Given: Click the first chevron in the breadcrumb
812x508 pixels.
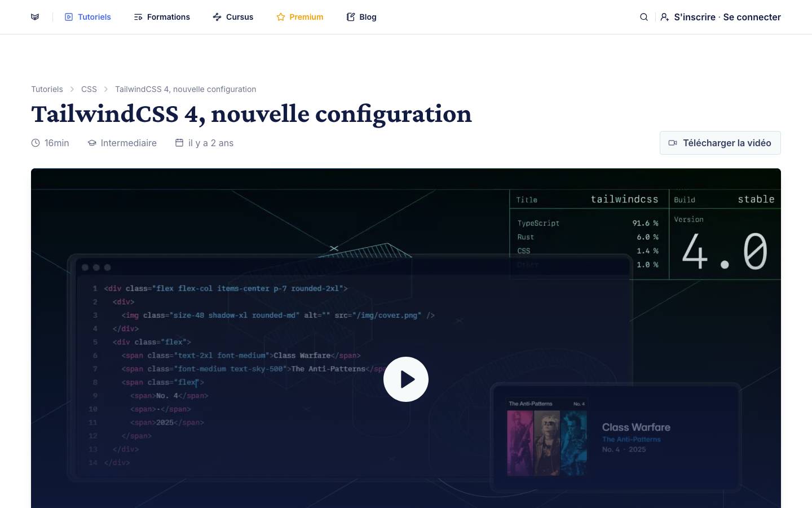Looking at the screenshot, I should pos(72,89).
